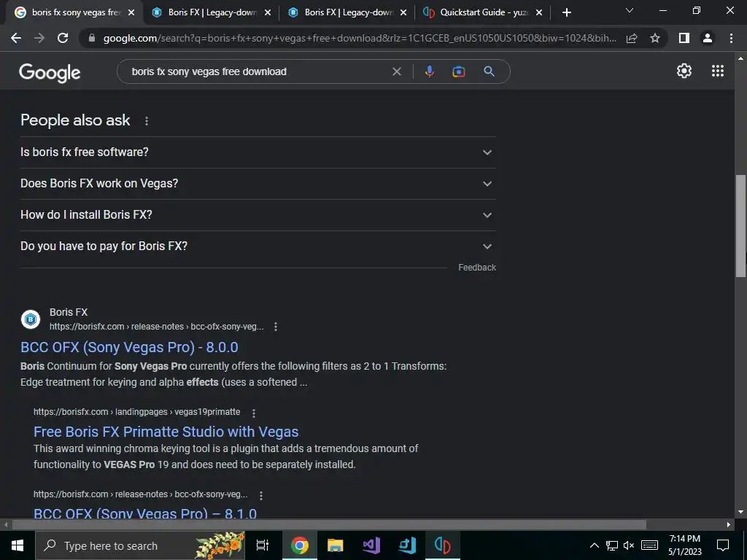Open Task View in the taskbar

[263, 545]
